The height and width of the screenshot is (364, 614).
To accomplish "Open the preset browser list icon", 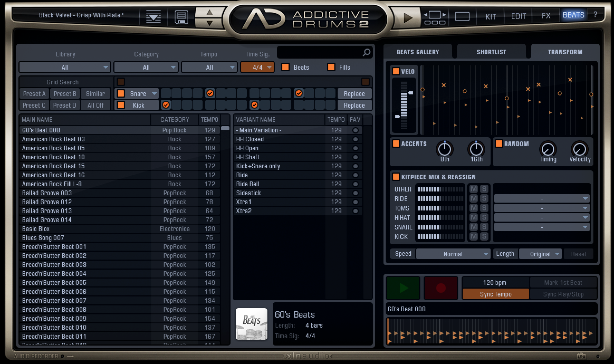I will pyautogui.click(x=153, y=17).
